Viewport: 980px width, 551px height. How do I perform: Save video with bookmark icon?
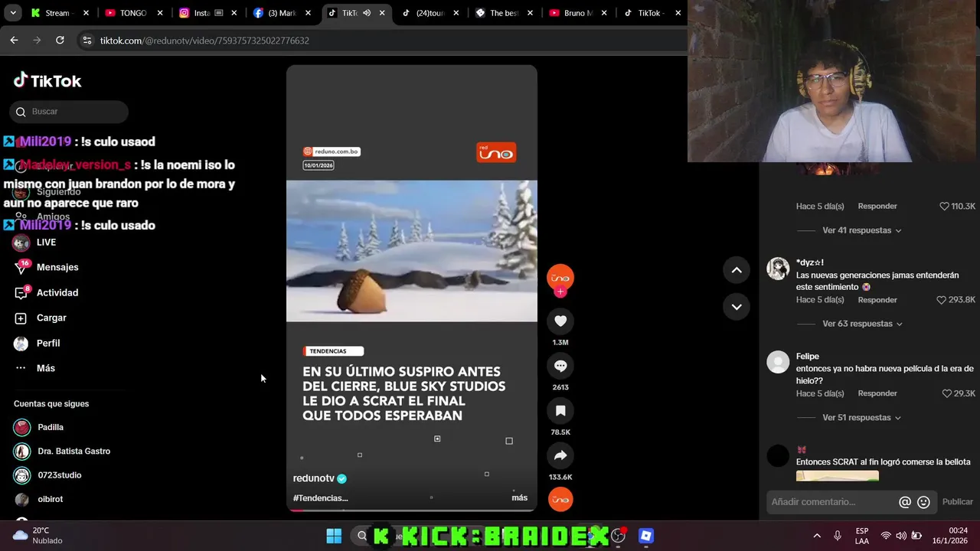(x=560, y=411)
